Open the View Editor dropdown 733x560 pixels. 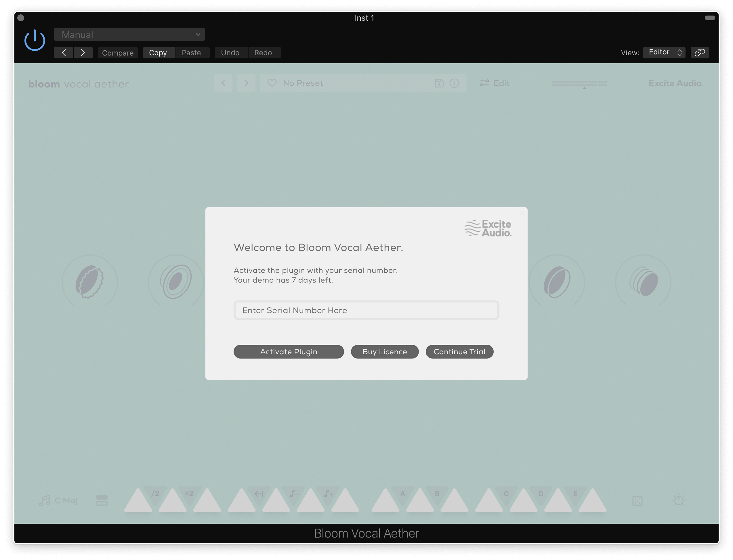pos(664,52)
